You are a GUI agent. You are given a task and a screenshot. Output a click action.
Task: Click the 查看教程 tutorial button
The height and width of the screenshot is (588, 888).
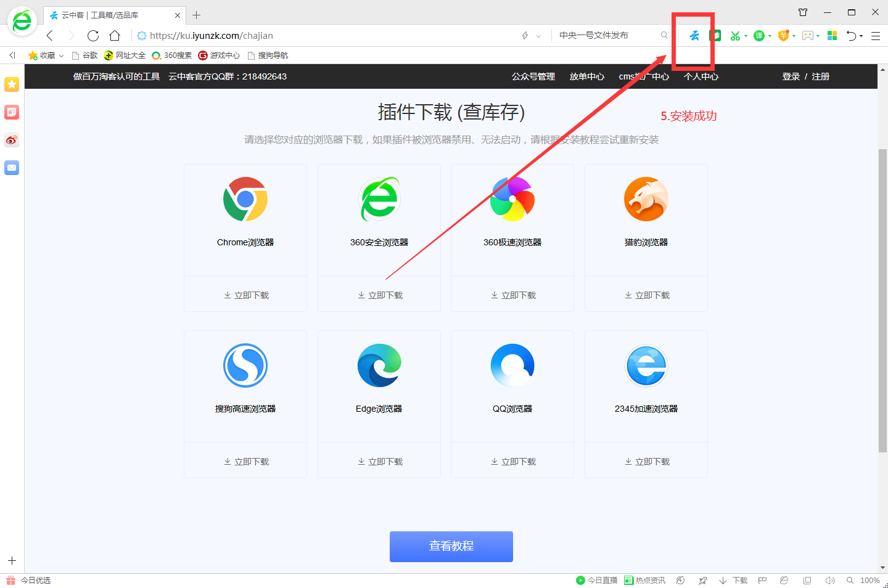coord(451,546)
